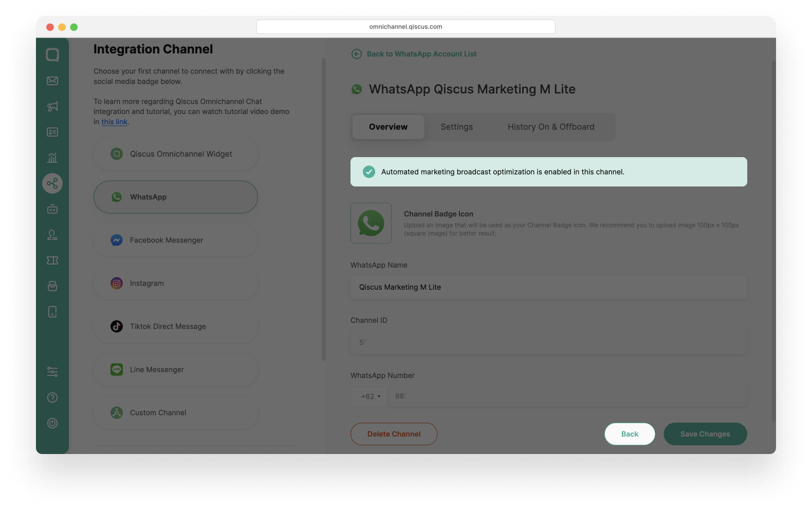Viewport: 812px width, 510px height.
Task: Click the WhatsApp channel badge image
Action: pos(371,223)
